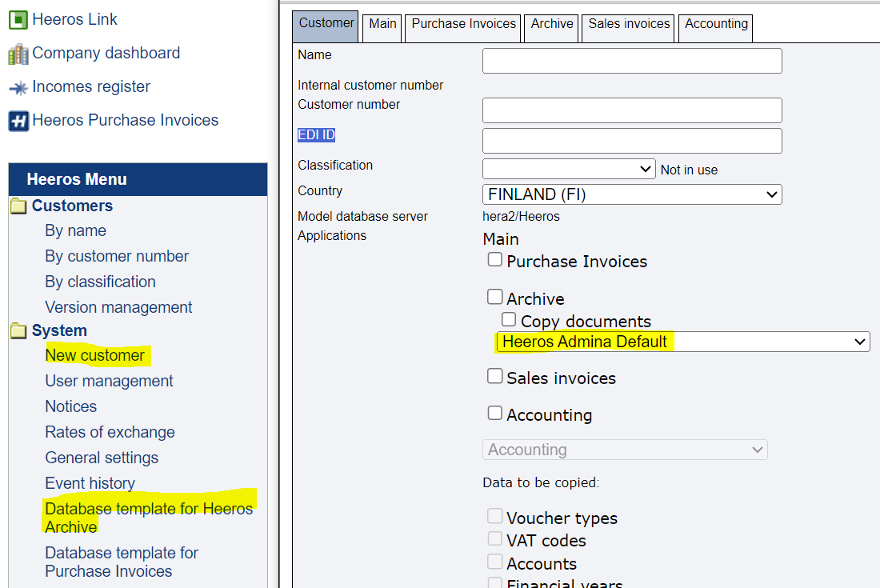Switch to the Accounting tab
The height and width of the screenshot is (588, 880).
pyautogui.click(x=715, y=27)
